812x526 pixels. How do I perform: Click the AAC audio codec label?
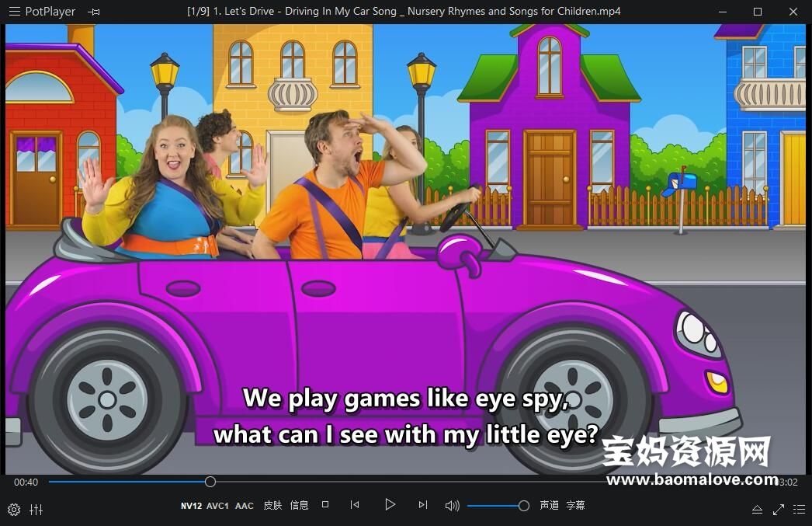pyautogui.click(x=245, y=506)
